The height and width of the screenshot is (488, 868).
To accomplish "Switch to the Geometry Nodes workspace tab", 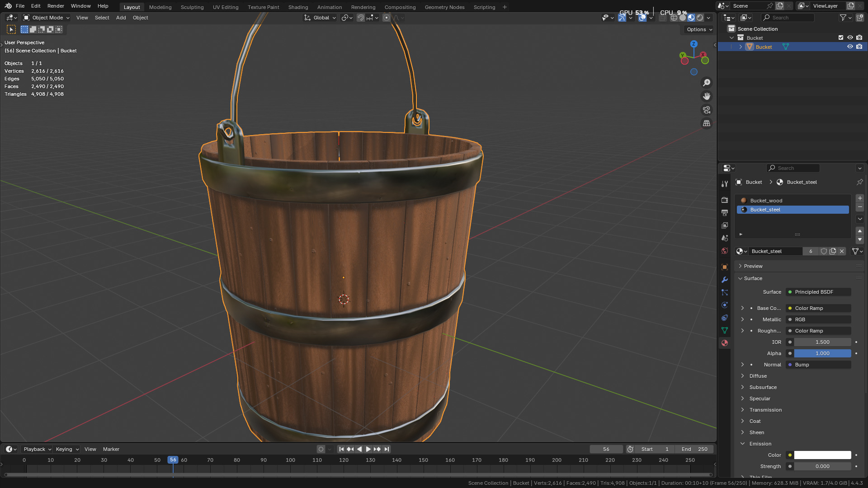I will coord(444,7).
